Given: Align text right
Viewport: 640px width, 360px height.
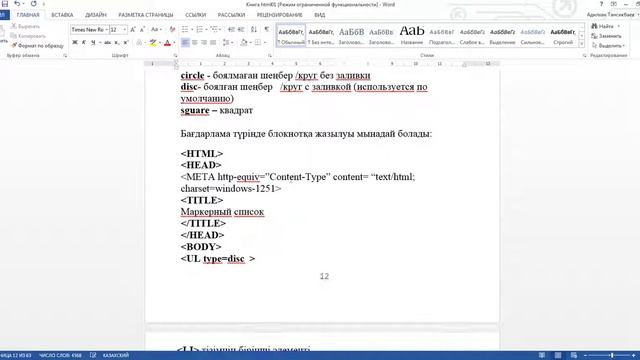Looking at the screenshot, I should (204, 42).
